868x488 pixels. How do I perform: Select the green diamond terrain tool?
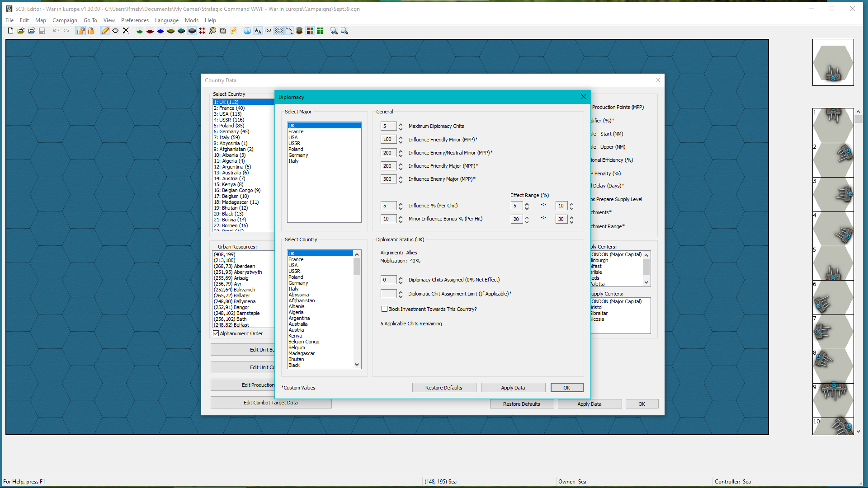point(140,31)
